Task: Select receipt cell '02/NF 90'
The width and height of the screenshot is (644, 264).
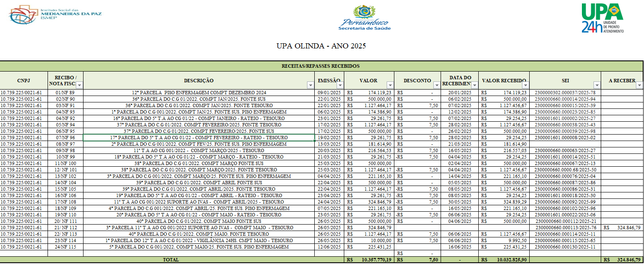Action: pos(65,99)
